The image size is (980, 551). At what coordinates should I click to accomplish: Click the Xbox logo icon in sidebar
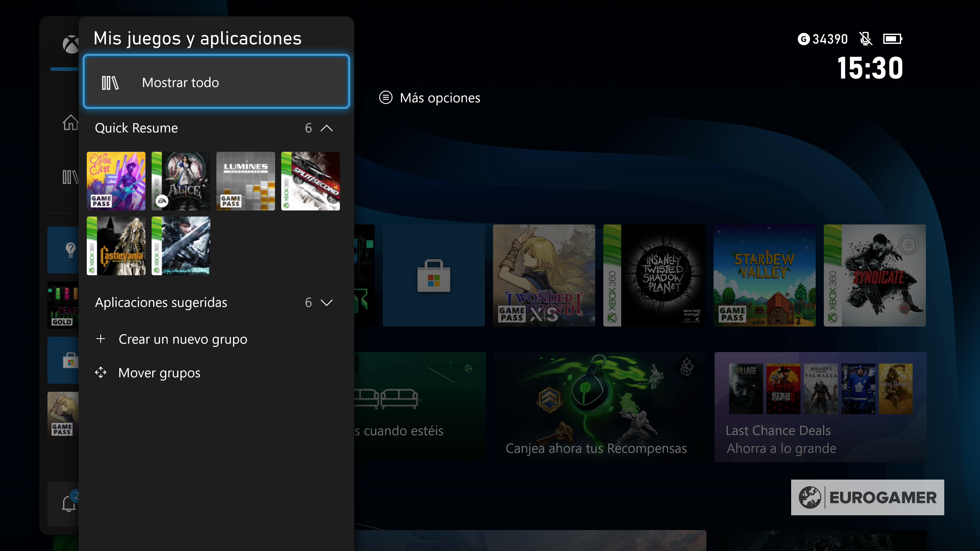pyautogui.click(x=71, y=44)
